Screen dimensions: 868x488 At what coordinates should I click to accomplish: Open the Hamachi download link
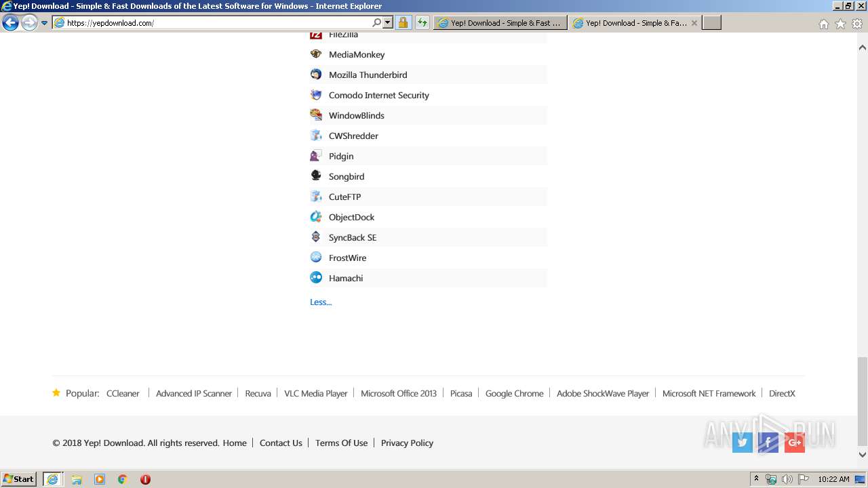(x=346, y=278)
